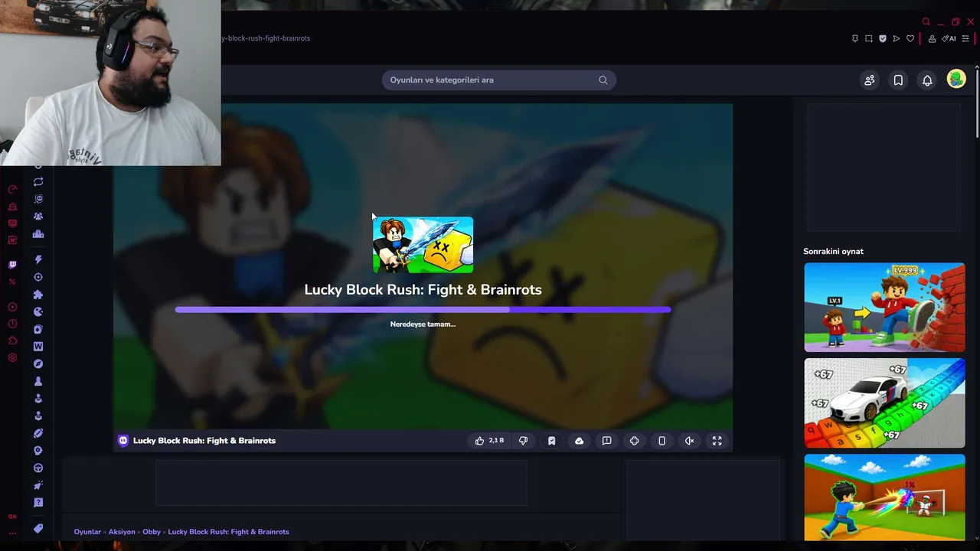
Task: Open the lightning bolt category in the site sidebar
Action: (x=38, y=259)
